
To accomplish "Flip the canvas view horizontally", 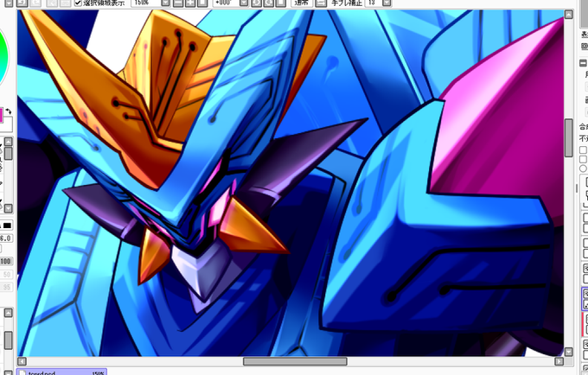I will pyautogui.click(x=321, y=3).
